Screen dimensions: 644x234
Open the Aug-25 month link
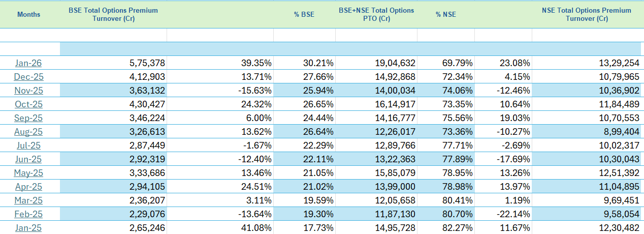[x=28, y=132]
